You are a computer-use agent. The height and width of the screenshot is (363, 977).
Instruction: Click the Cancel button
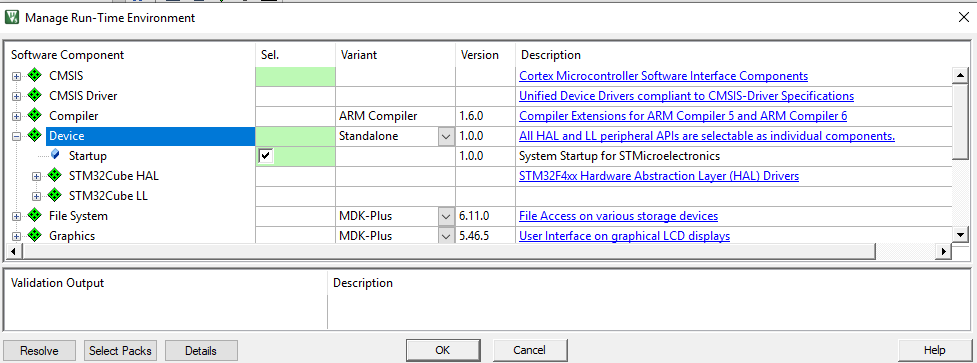[530, 350]
